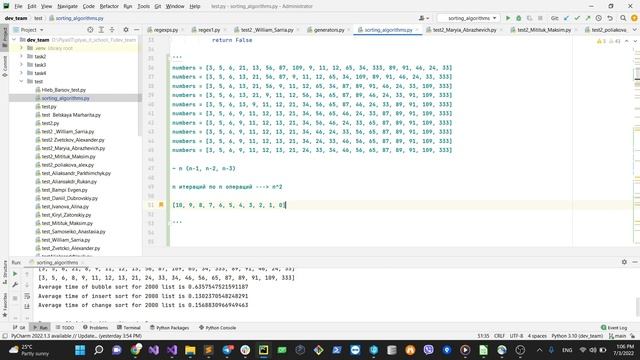Show hidden editor tabs chevron

(x=635, y=30)
